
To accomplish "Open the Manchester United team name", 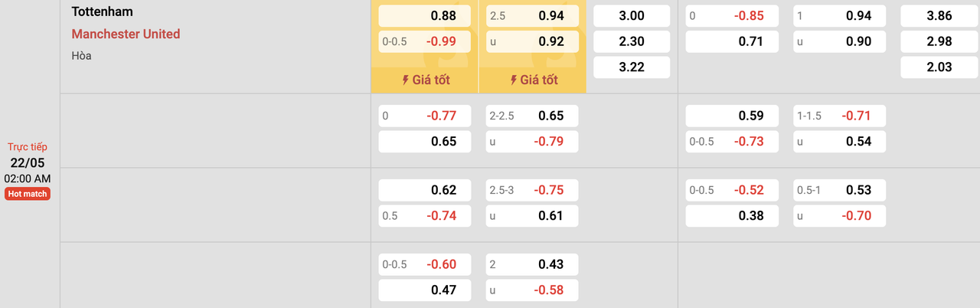I will [126, 34].
